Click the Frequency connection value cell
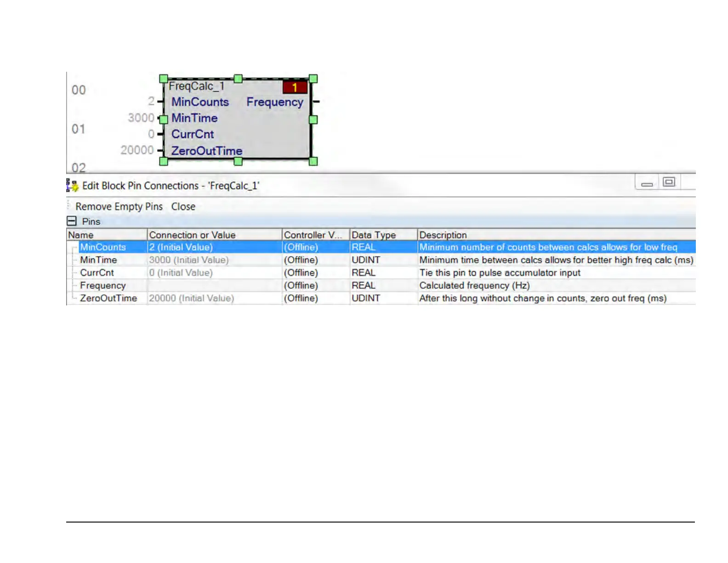Screen dimensions: 728x563 214,286
